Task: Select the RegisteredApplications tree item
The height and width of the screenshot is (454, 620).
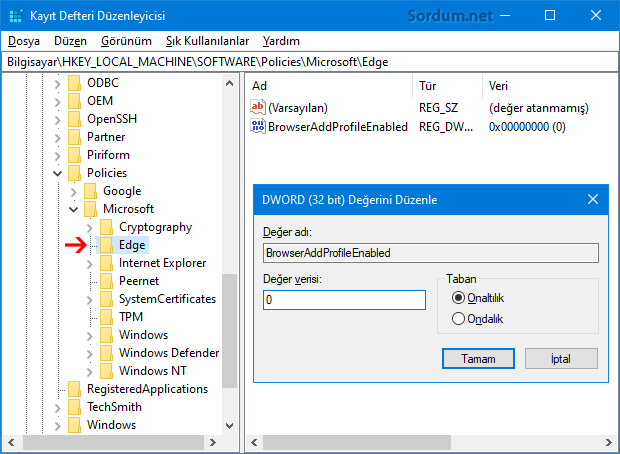Action: [x=147, y=389]
